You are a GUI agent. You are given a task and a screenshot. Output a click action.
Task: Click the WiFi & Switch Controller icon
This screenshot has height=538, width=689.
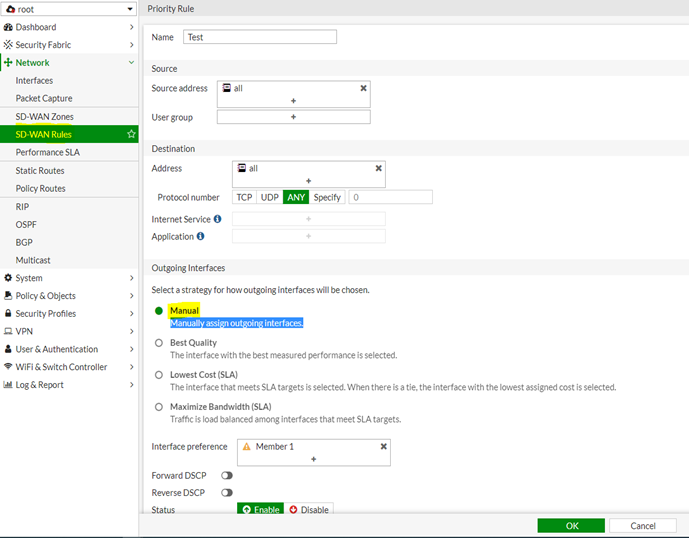click(8, 367)
